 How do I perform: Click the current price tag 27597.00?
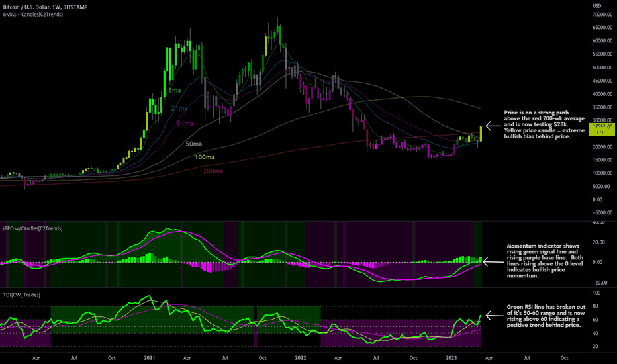(x=602, y=130)
